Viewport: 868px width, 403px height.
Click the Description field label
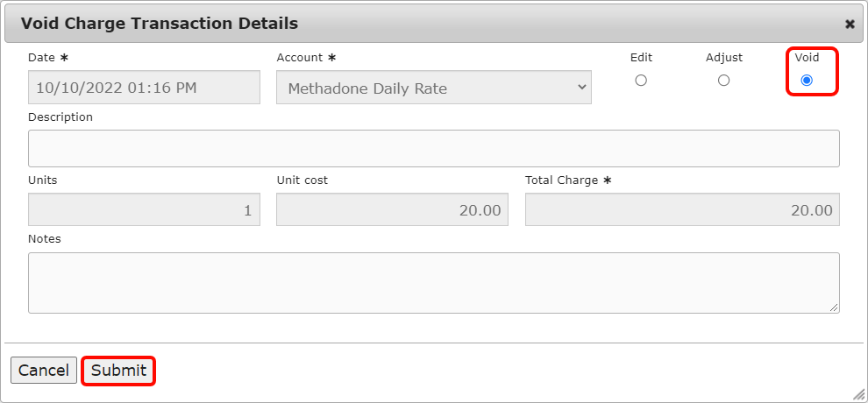60,117
